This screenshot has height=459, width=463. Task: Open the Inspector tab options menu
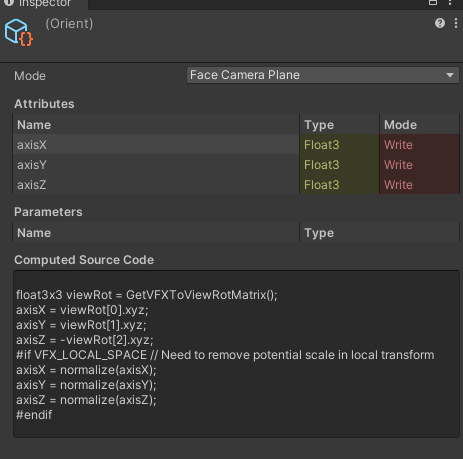tap(450, 2)
